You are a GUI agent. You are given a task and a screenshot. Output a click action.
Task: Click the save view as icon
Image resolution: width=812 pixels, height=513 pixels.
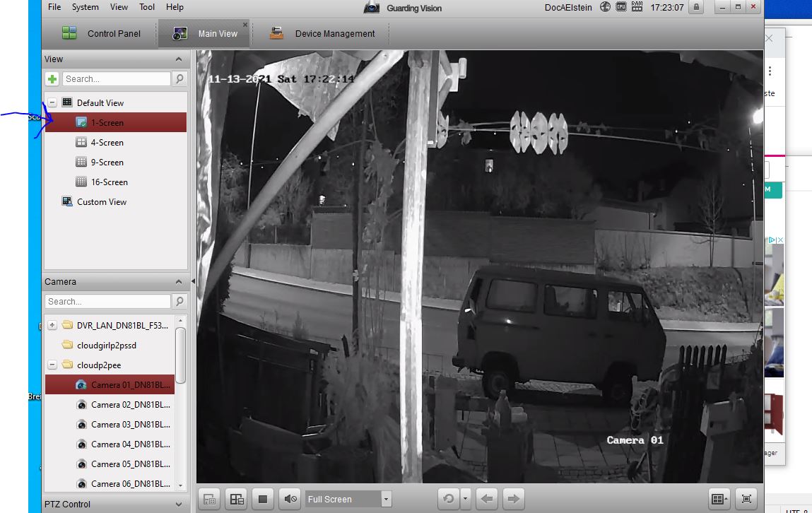[x=237, y=499]
